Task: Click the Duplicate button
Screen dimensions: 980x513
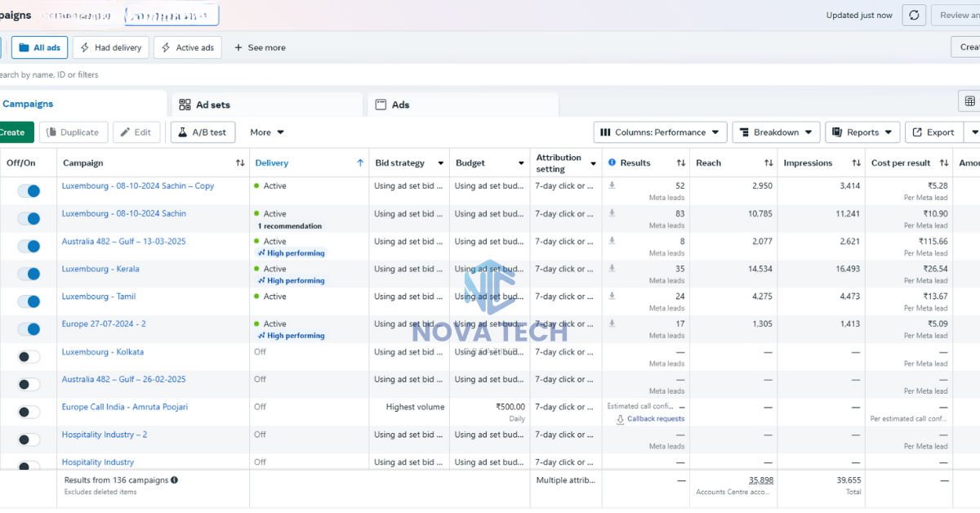Action: (72, 132)
